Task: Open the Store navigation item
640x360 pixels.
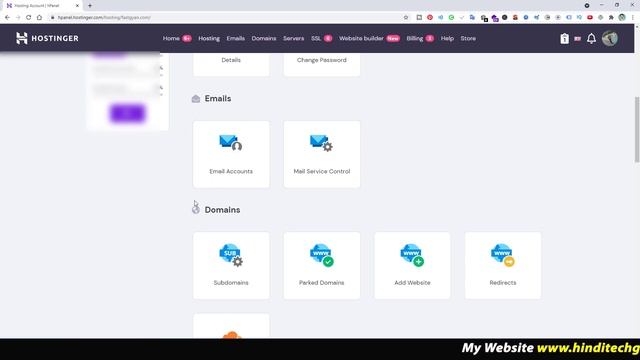Action: pyautogui.click(x=468, y=38)
